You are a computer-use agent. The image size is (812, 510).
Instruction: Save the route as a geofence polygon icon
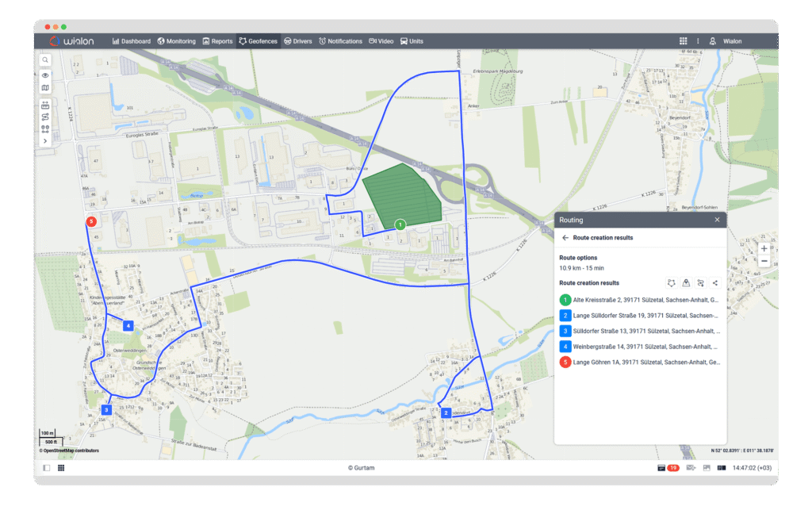pyautogui.click(x=672, y=282)
